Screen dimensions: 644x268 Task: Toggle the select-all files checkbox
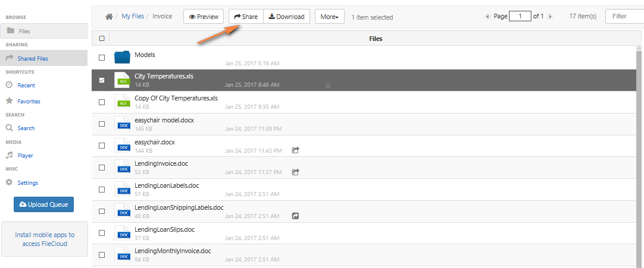tap(102, 39)
